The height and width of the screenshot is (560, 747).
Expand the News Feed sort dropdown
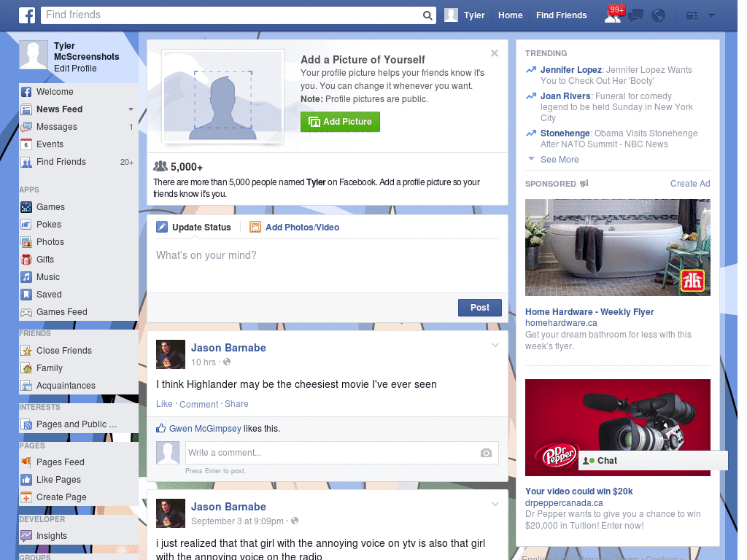point(131,109)
